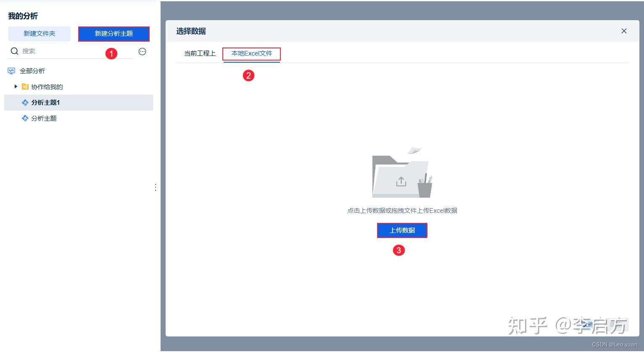644x352 pixels.
Task: Switch to the 当前工程上 tab
Action: tap(200, 53)
